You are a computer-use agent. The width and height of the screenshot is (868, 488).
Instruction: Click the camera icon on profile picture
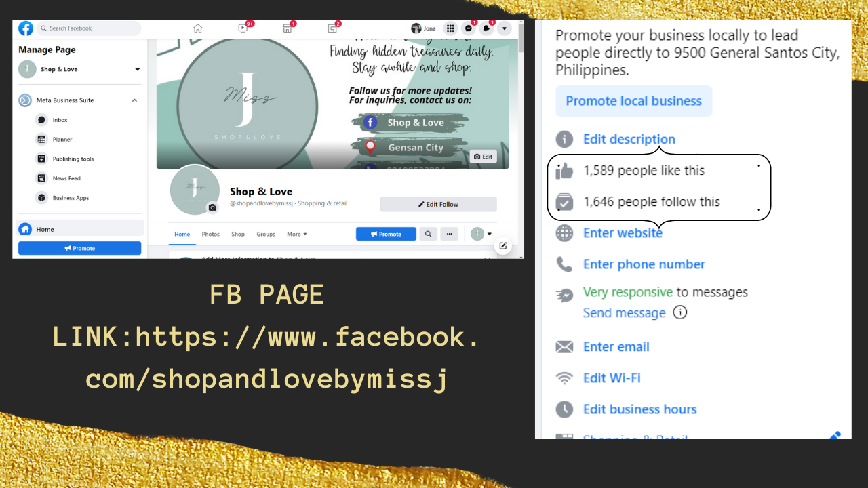click(x=212, y=207)
